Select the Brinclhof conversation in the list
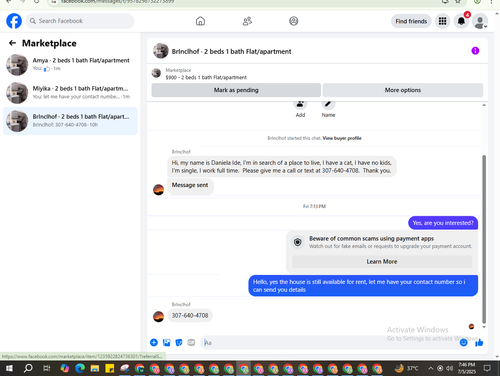The width and height of the screenshot is (500, 376). click(x=70, y=121)
